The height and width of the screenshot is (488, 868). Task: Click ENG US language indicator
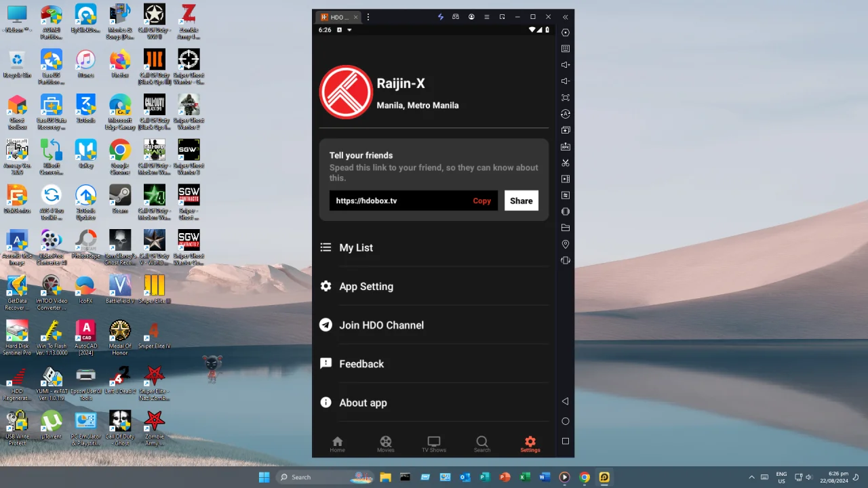pos(781,477)
